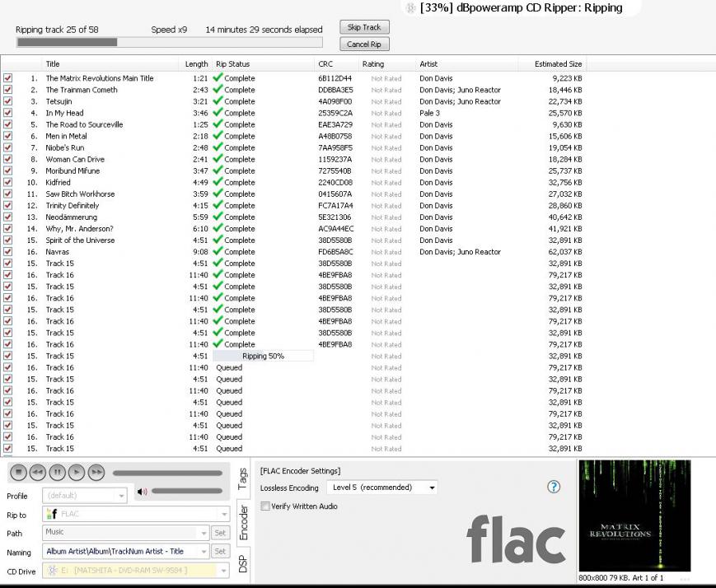Click the Rating column header

pos(388,64)
